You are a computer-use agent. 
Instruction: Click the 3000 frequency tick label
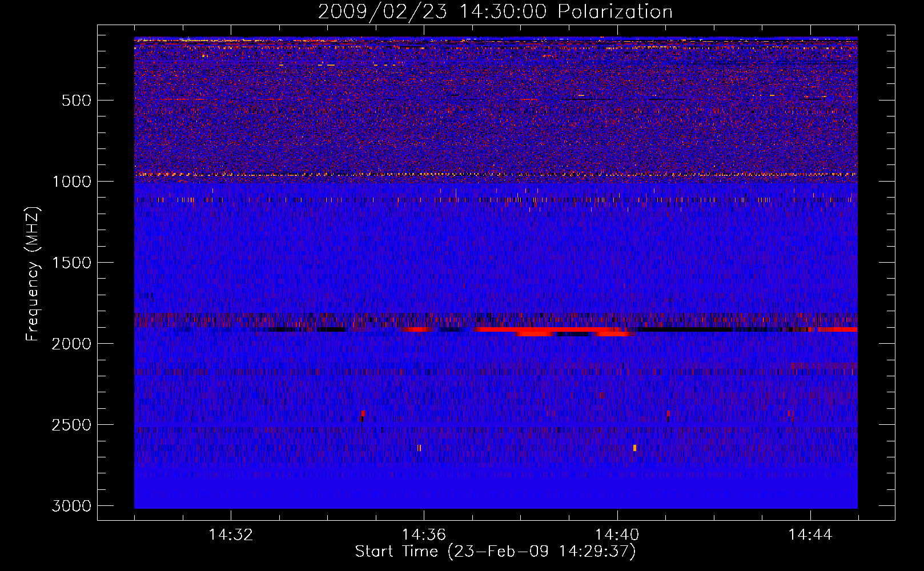point(72,506)
